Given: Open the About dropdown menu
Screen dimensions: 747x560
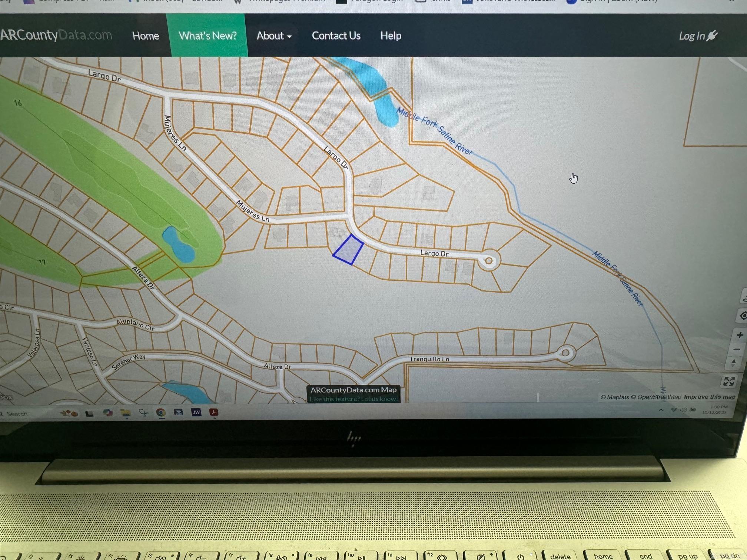Looking at the screenshot, I should [x=274, y=36].
